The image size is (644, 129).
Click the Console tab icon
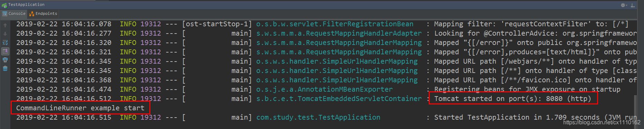5,14
